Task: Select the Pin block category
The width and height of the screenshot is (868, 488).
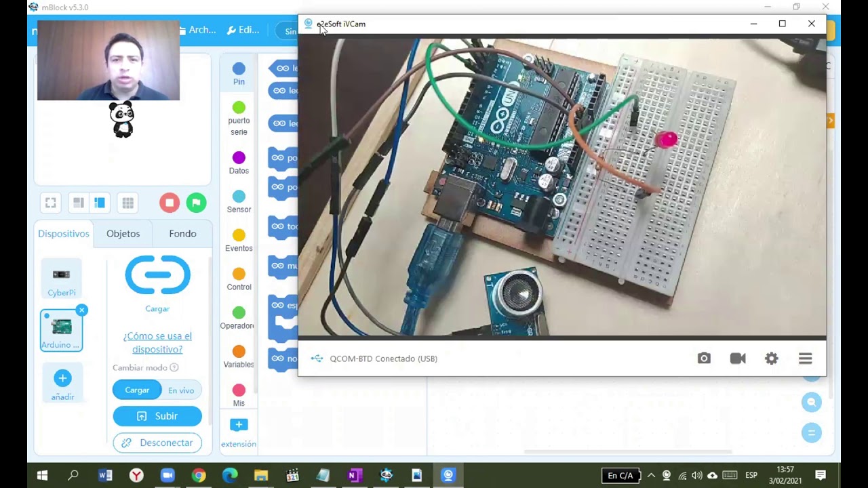Action: (x=239, y=74)
